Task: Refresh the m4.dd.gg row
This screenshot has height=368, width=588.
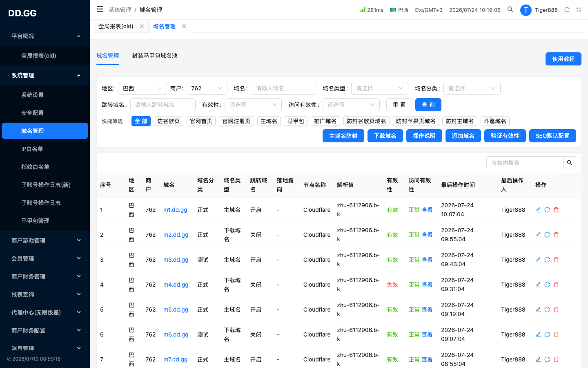Action: pyautogui.click(x=547, y=285)
